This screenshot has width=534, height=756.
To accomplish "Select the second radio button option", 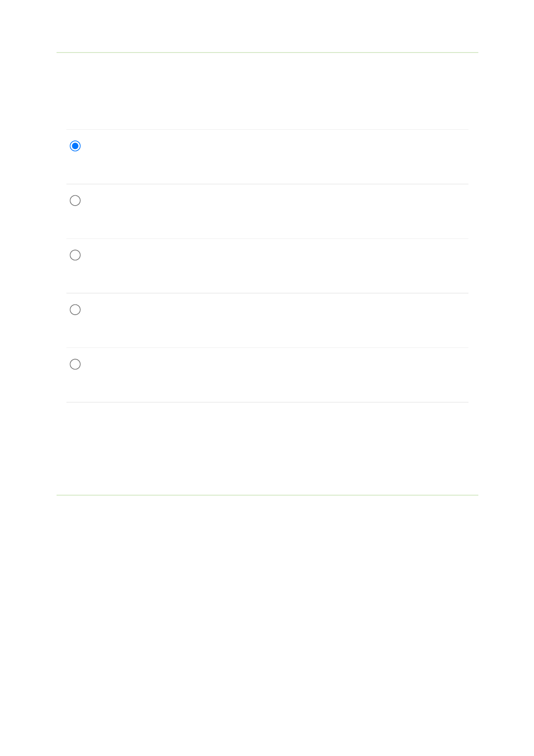I will (75, 201).
